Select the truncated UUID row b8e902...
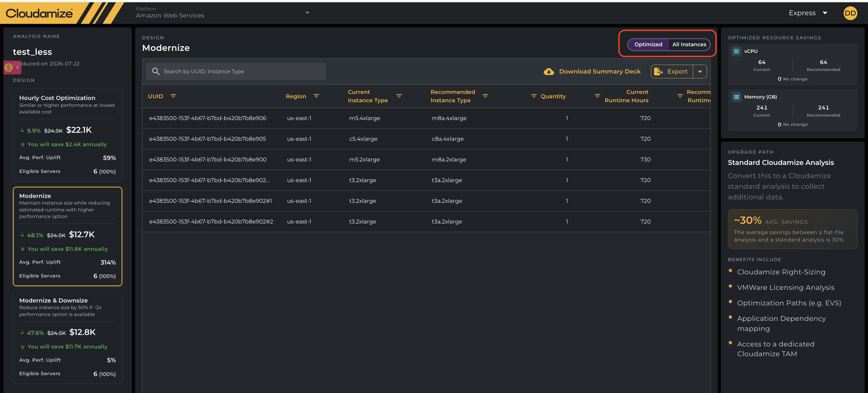The height and width of the screenshot is (393, 868). (426, 180)
